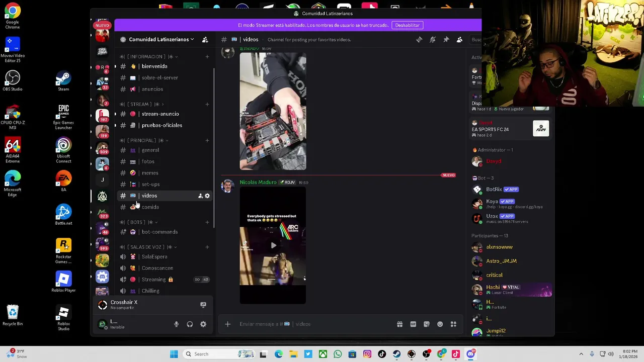Collapse the INFORMACION category
Viewport: 644px width, 362px height.
[149, 57]
